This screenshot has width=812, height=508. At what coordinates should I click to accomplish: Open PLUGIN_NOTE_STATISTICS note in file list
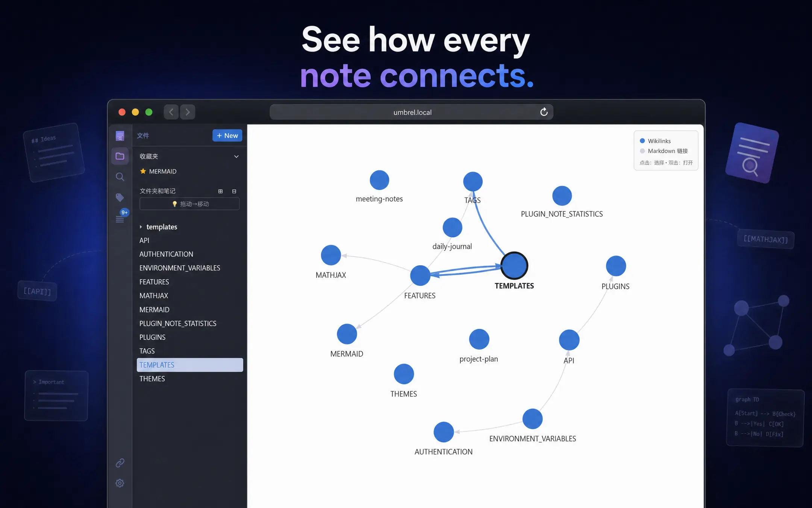[x=178, y=324]
